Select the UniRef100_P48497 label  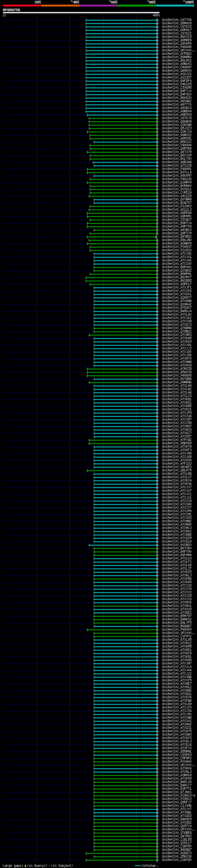pyautogui.click(x=177, y=67)
